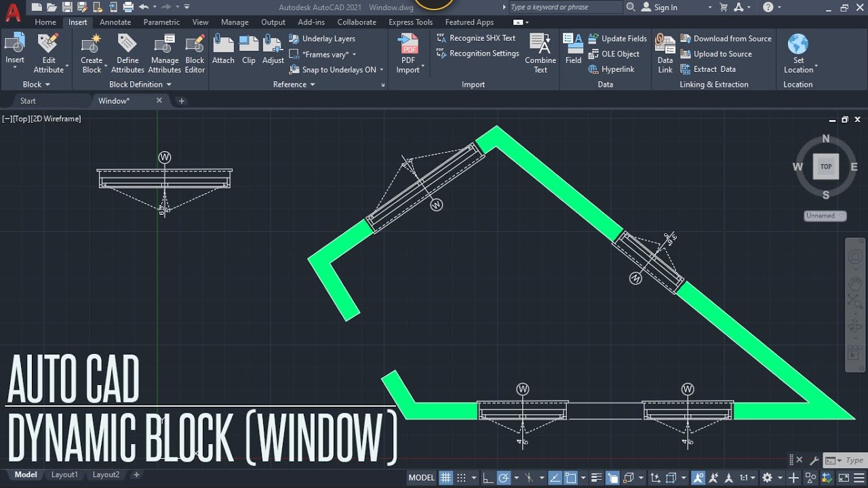The height and width of the screenshot is (488, 868).
Task: Open workspace switching gear dropdown
Action: (772, 477)
